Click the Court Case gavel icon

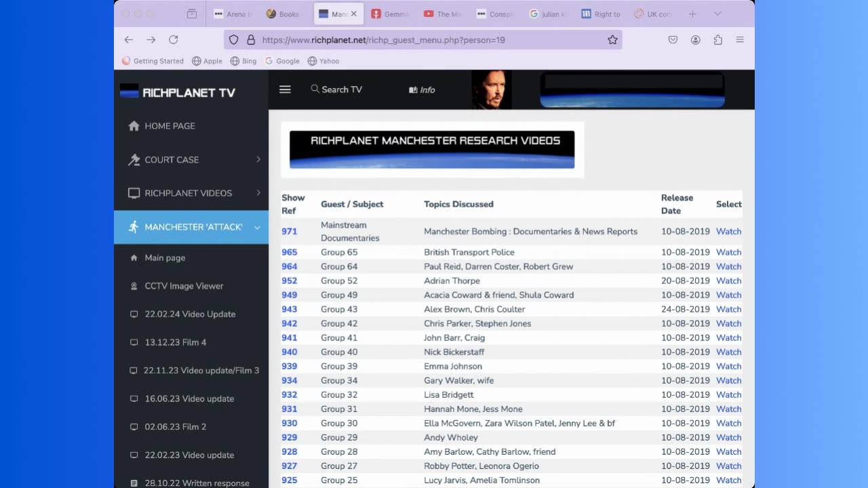[134, 160]
